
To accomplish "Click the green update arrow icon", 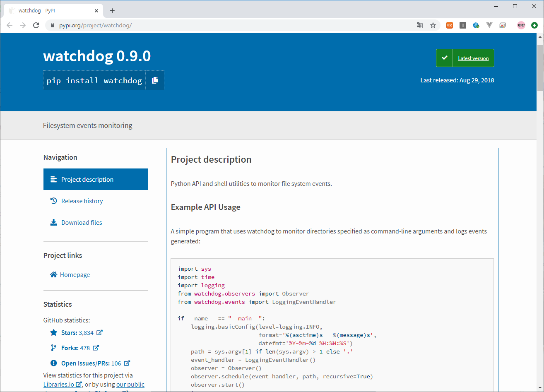I will [x=534, y=25].
